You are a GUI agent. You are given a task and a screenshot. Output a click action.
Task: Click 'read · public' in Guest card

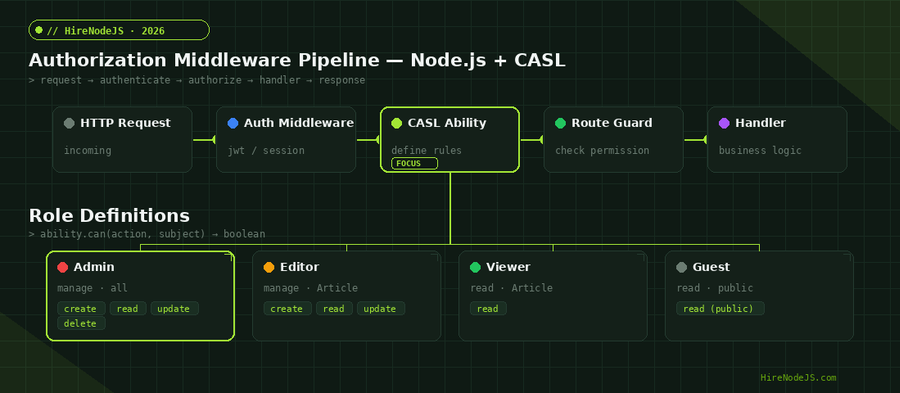coord(715,288)
